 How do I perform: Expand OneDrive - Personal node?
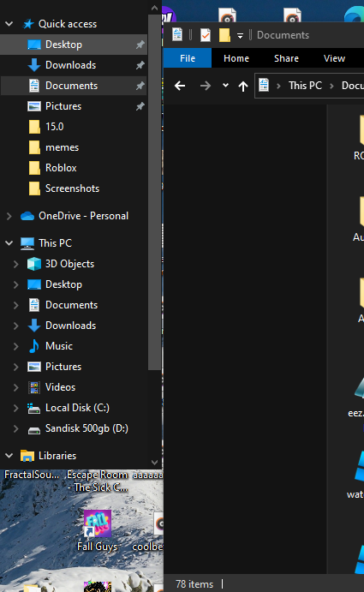pyautogui.click(x=9, y=216)
